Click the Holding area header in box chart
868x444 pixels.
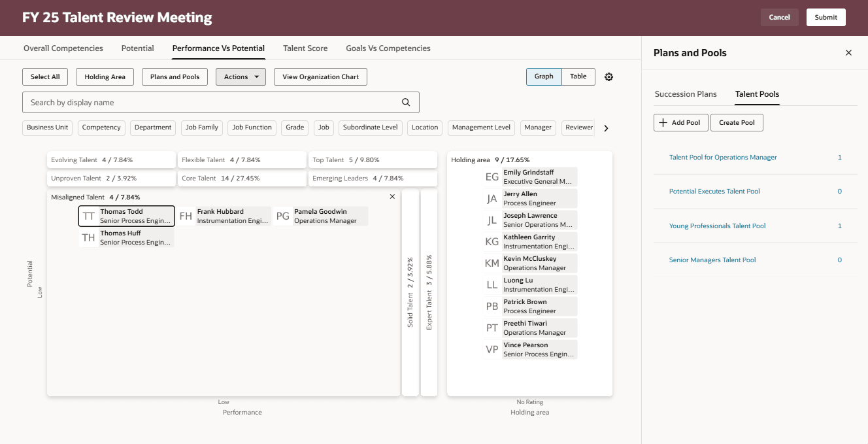pyautogui.click(x=490, y=160)
